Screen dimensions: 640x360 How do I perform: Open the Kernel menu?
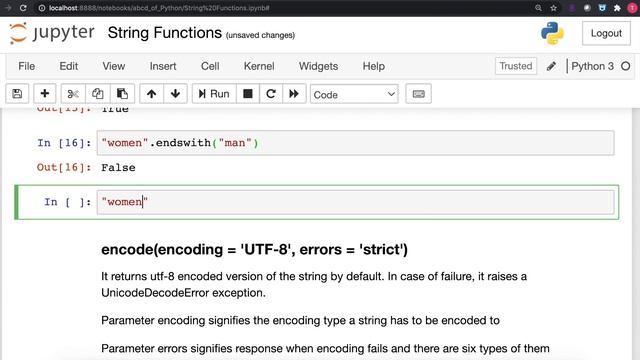pyautogui.click(x=259, y=66)
